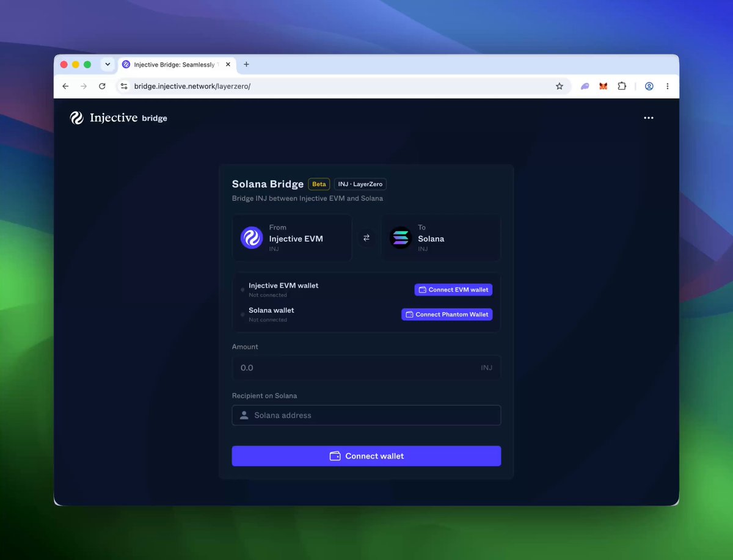Close the Injective Bridge tab
Image resolution: width=733 pixels, height=560 pixels.
(228, 64)
